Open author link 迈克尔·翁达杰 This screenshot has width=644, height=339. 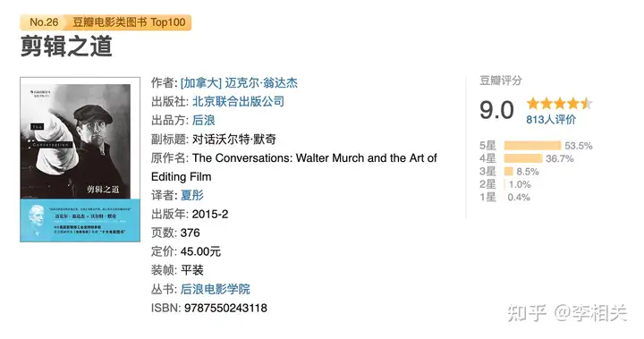point(261,82)
